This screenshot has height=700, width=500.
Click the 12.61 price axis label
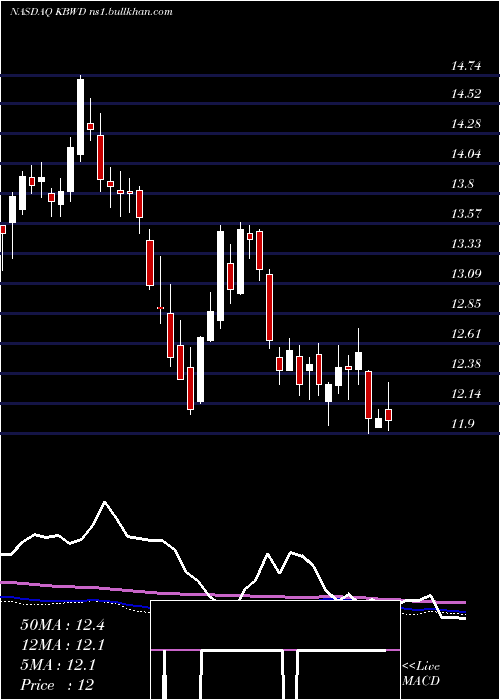click(x=466, y=334)
